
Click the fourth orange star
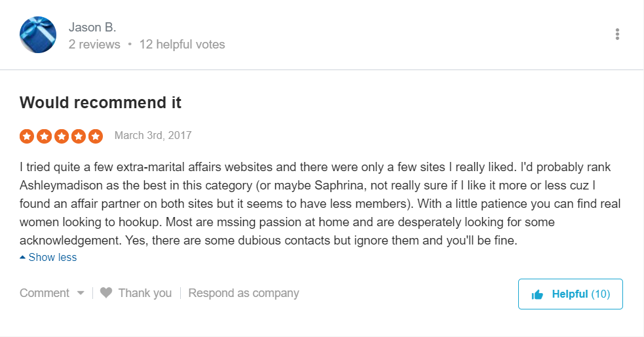[x=79, y=136]
